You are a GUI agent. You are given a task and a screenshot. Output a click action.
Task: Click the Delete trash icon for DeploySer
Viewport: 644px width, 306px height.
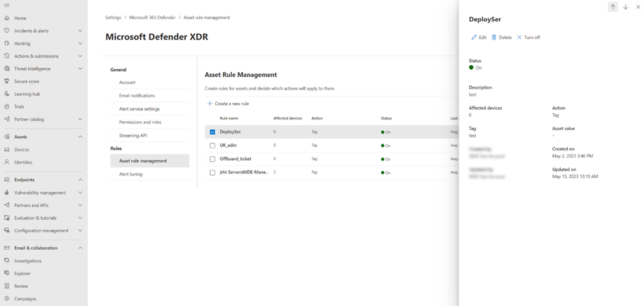click(494, 37)
